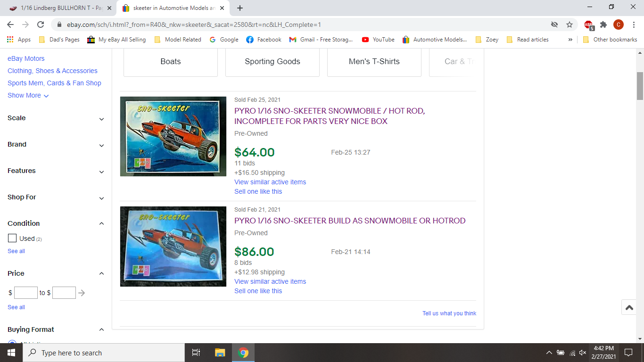The image size is (644, 362).
Task: Close the Lindberg BULLHORN tab
Action: (x=109, y=8)
